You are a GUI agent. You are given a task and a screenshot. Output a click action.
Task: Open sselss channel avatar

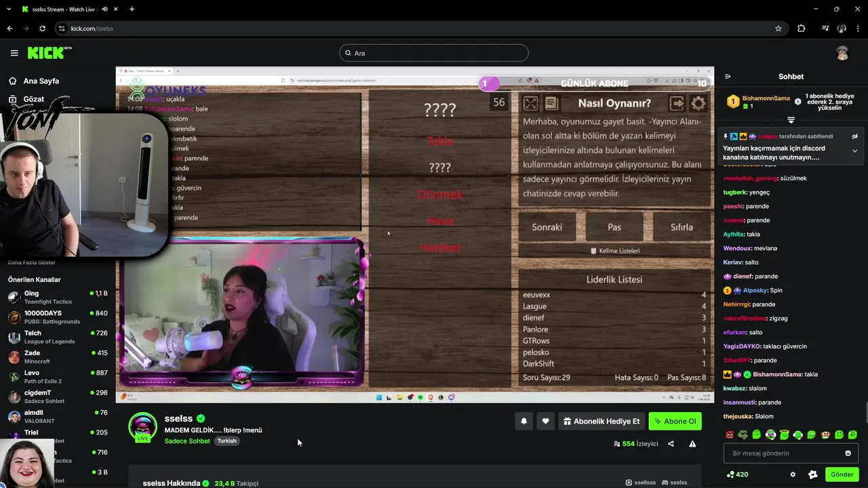pyautogui.click(x=142, y=428)
